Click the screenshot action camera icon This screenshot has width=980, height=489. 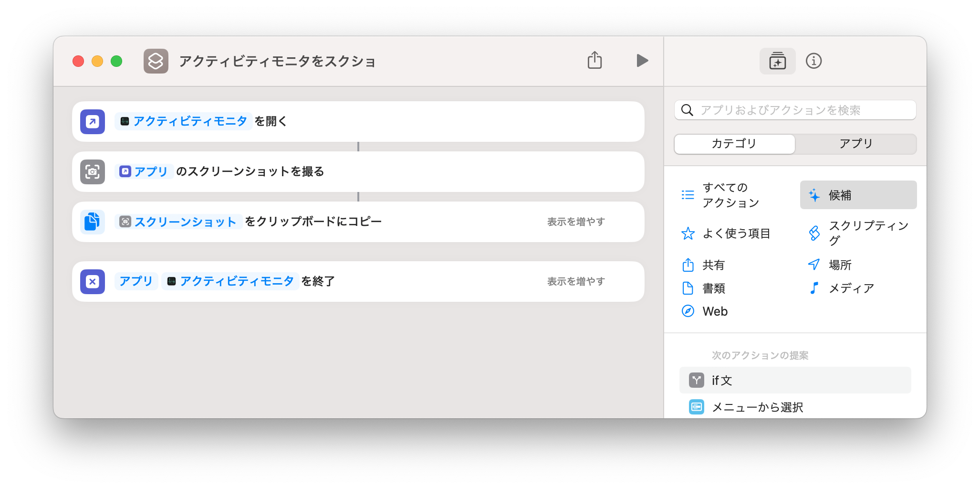[93, 172]
